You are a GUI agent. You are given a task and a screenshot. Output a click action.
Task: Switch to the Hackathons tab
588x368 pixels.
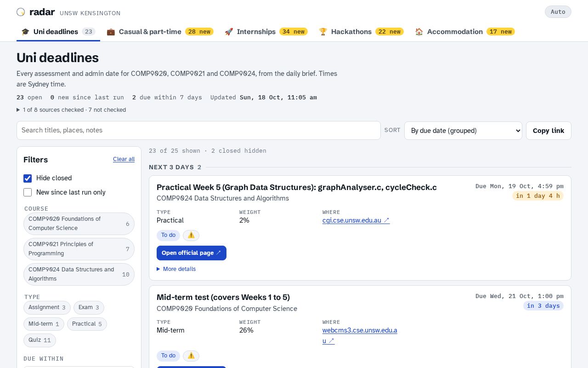coord(361,32)
